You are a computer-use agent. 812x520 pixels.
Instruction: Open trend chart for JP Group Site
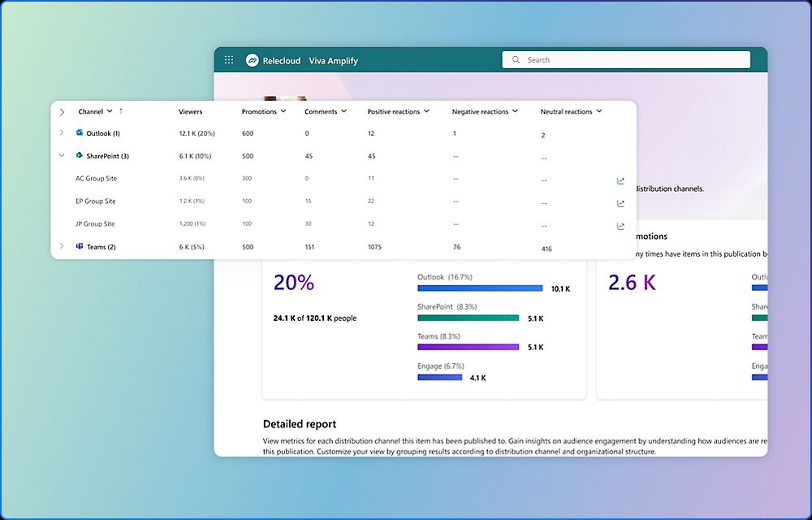[620, 227]
